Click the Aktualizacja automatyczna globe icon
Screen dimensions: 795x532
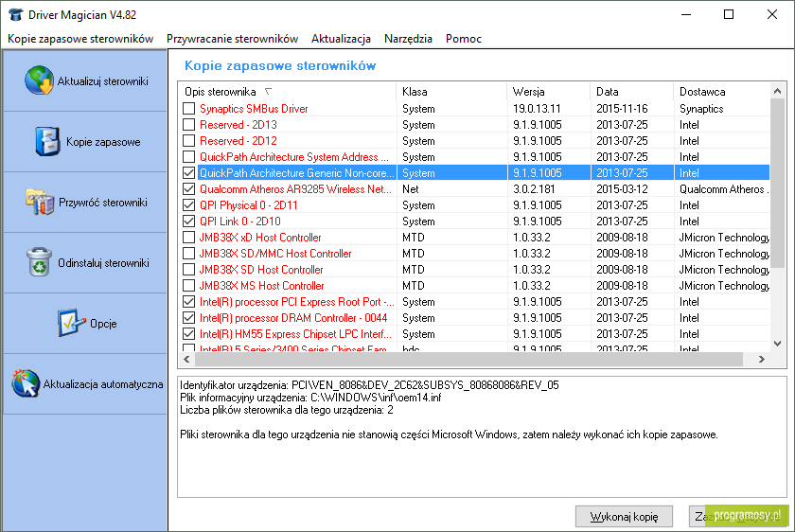26,382
